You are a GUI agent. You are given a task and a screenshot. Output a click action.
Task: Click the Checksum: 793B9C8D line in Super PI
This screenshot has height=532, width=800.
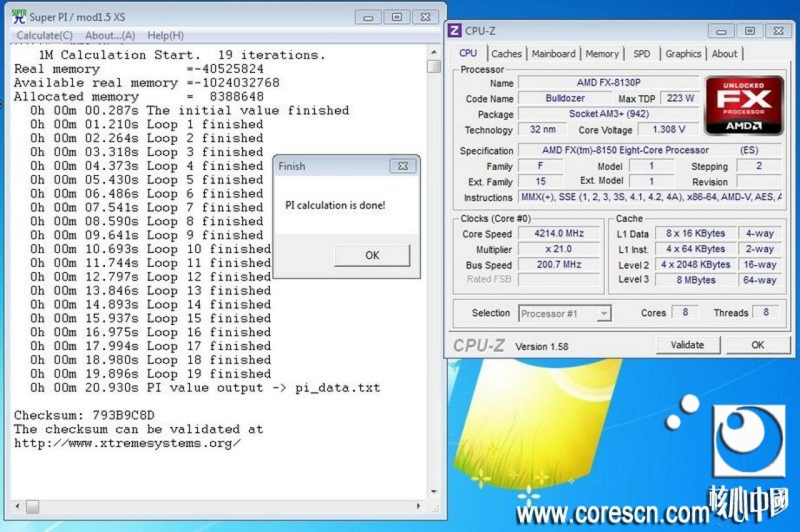[x=84, y=415]
